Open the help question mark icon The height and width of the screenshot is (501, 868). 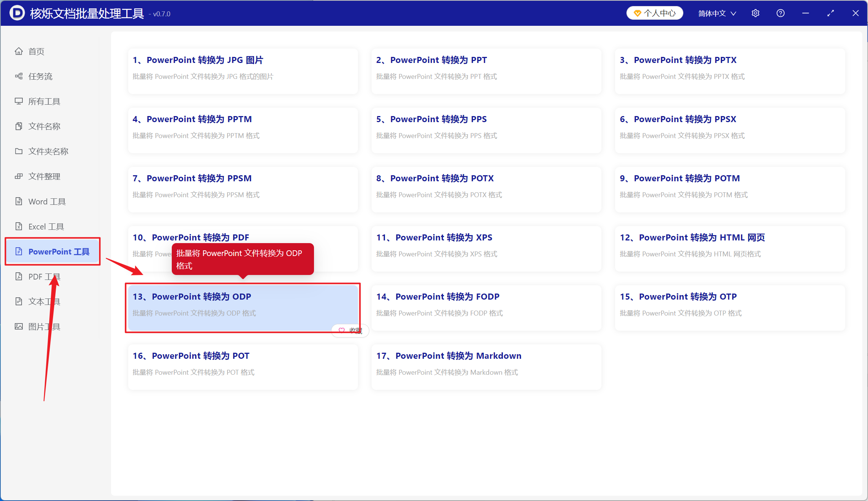coord(780,13)
